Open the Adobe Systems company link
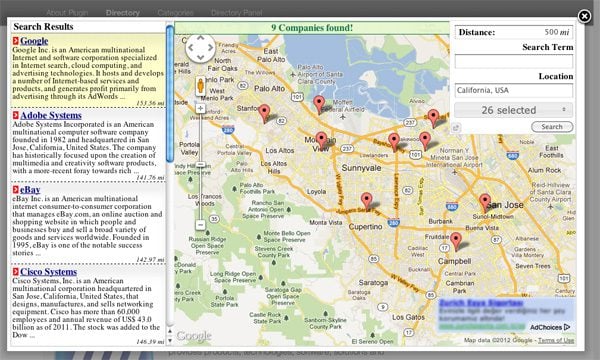Screen dimensions: 600x360 [x=51, y=115]
